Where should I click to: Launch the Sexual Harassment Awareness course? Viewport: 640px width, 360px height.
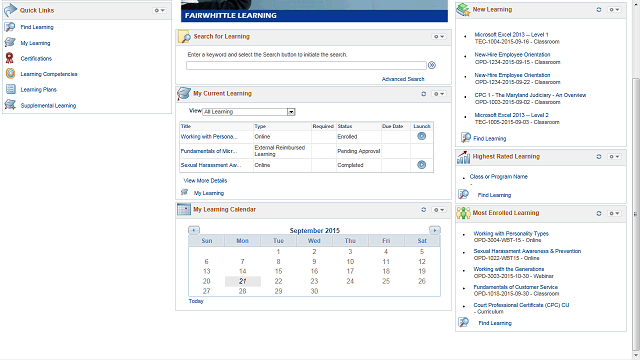(422, 165)
